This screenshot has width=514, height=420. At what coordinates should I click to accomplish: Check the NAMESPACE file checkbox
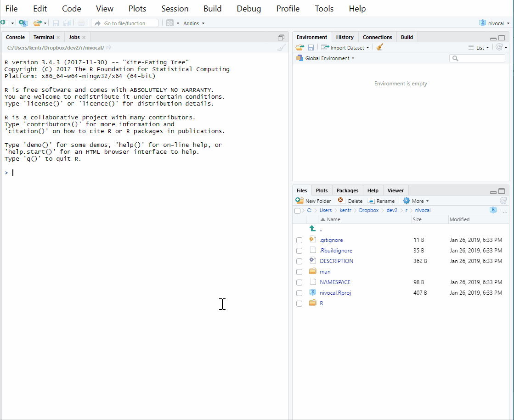point(299,282)
